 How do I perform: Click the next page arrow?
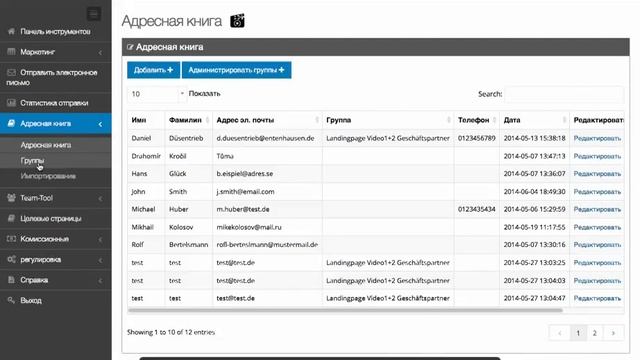(x=613, y=333)
